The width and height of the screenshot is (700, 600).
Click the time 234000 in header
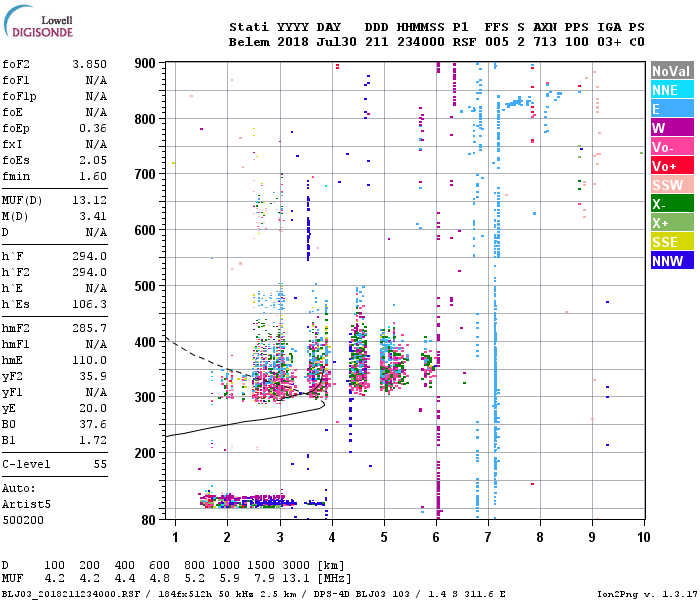(421, 42)
